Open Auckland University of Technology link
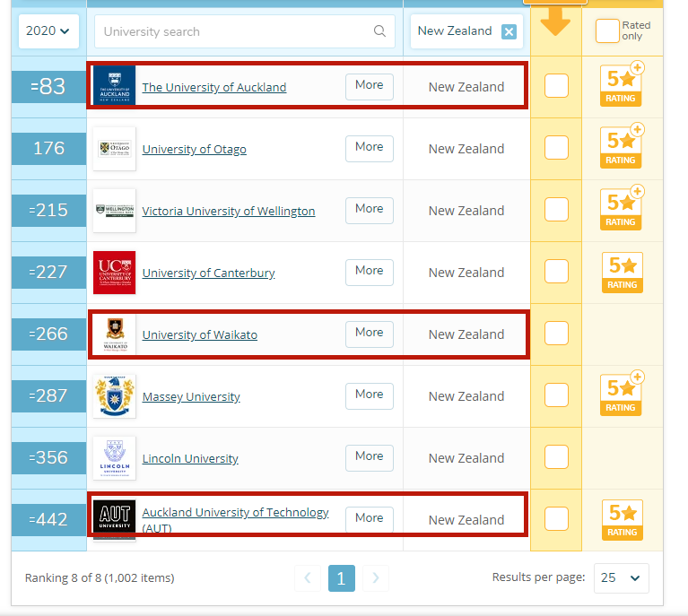This screenshot has width=688, height=616. tap(236, 519)
